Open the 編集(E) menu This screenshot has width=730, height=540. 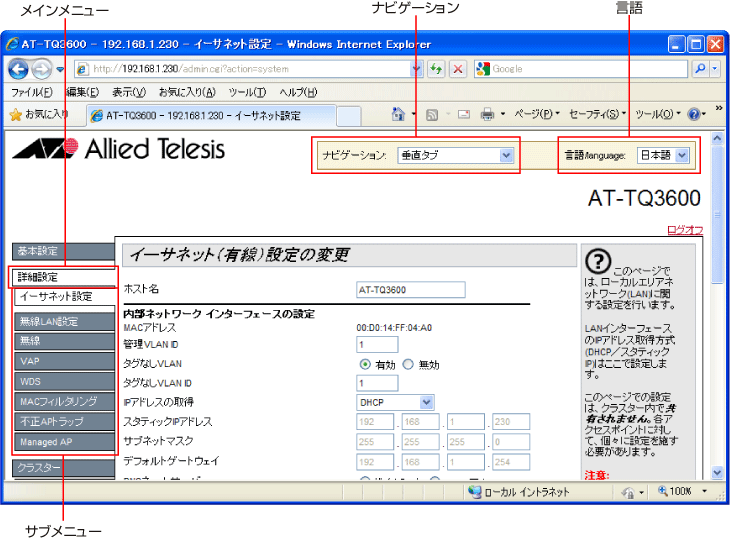tap(82, 92)
